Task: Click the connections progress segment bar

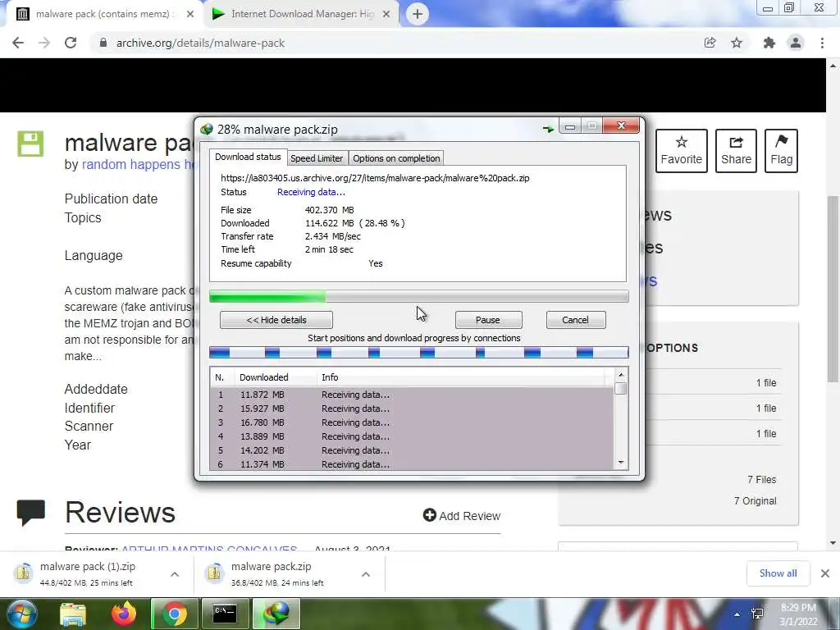Action: tap(419, 352)
